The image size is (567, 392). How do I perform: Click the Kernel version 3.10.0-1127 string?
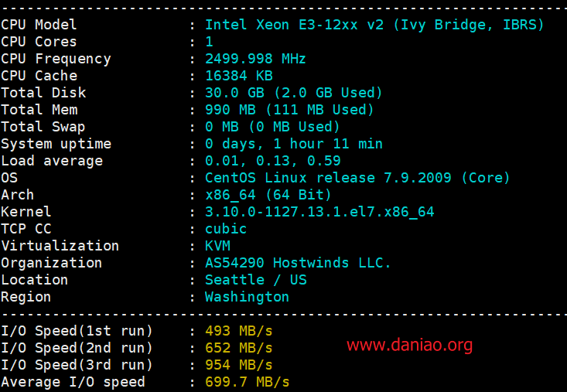pyautogui.click(x=319, y=212)
